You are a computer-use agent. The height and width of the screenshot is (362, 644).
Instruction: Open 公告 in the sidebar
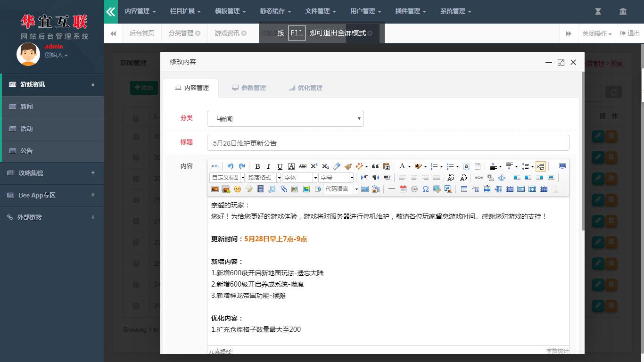tap(53, 151)
